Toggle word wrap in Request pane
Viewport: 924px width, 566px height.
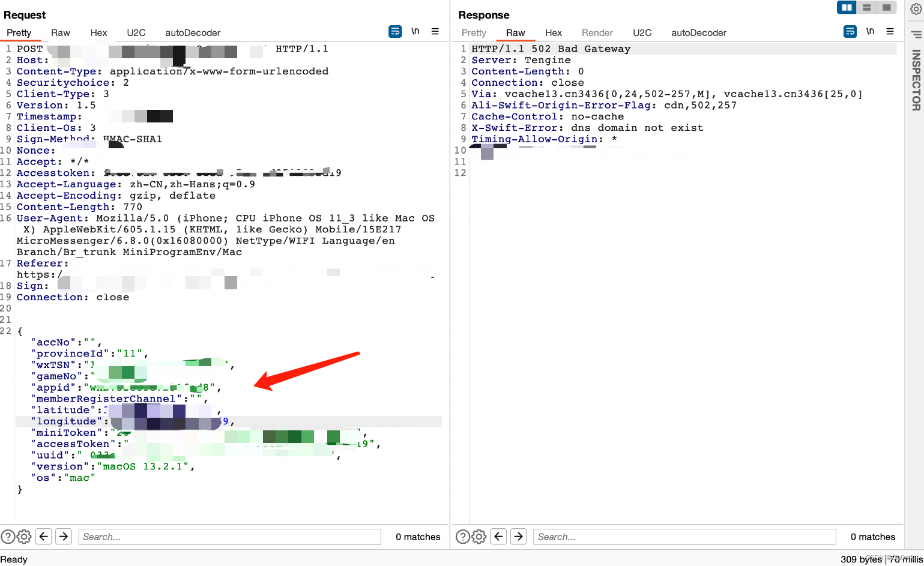[x=395, y=32]
